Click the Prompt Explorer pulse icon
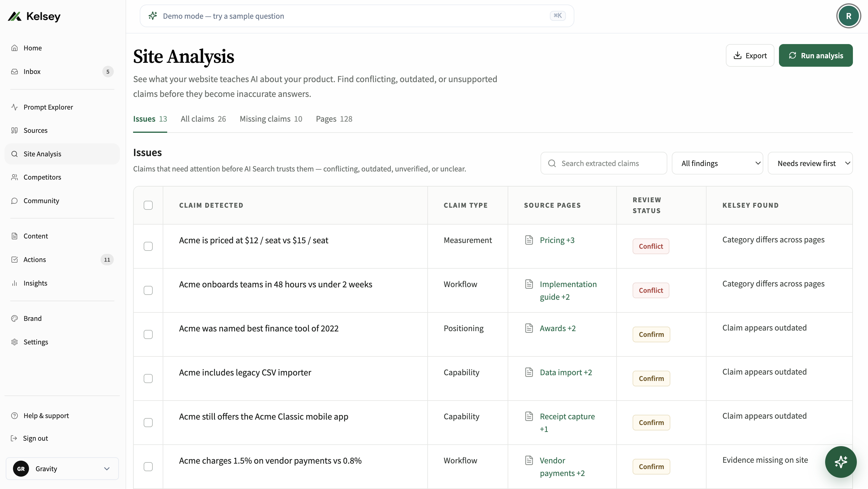Screen dimensions: 868x489 tap(14, 107)
